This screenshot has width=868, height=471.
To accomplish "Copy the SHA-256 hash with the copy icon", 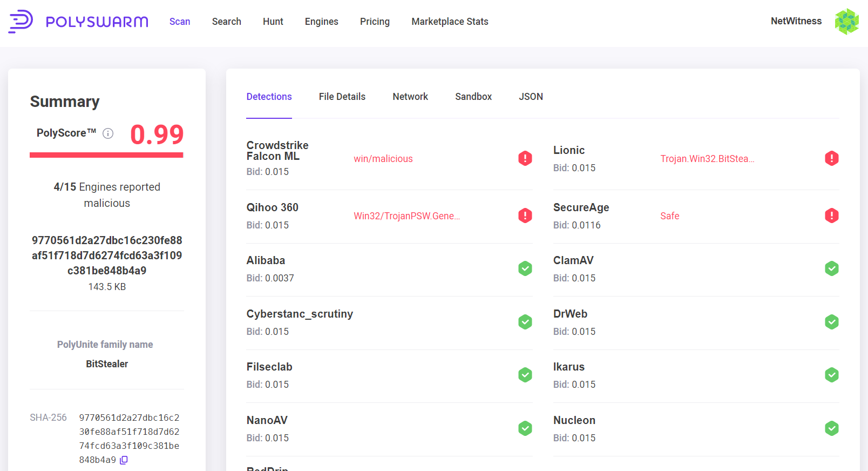I will point(124,460).
